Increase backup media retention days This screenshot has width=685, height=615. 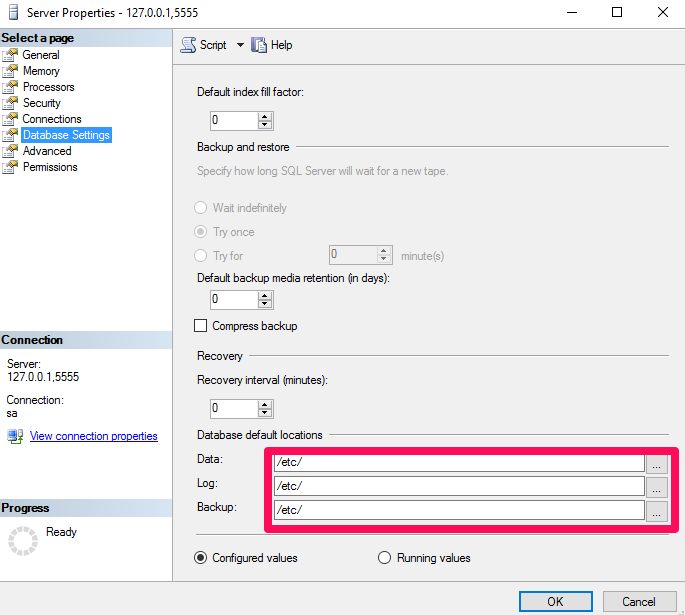pos(265,295)
